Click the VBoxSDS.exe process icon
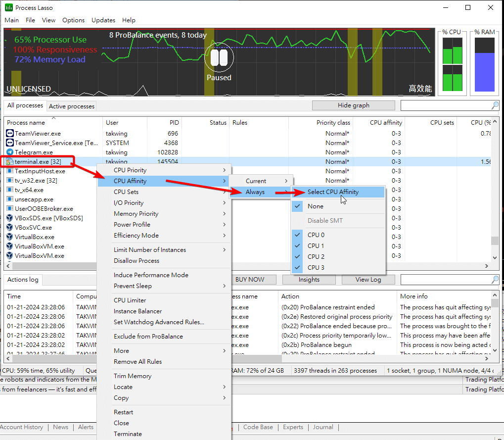 coord(9,218)
